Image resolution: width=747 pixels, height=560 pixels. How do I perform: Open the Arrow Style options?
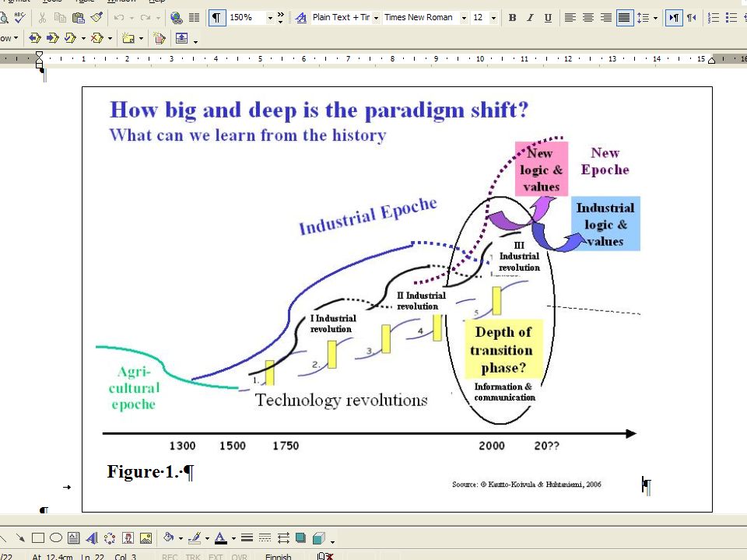pos(283,538)
